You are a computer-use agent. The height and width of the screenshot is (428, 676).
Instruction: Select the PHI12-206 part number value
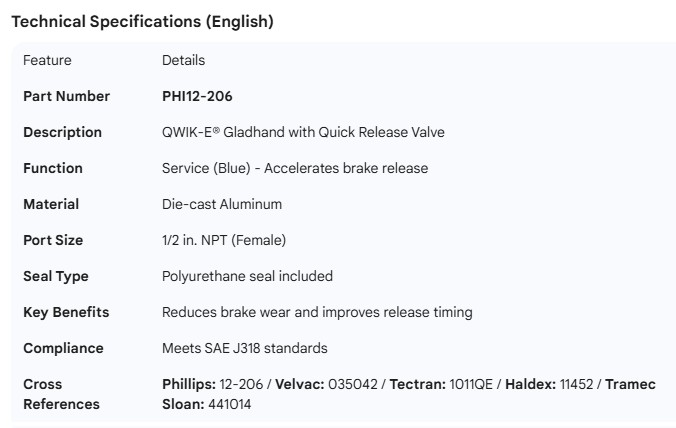[197, 96]
